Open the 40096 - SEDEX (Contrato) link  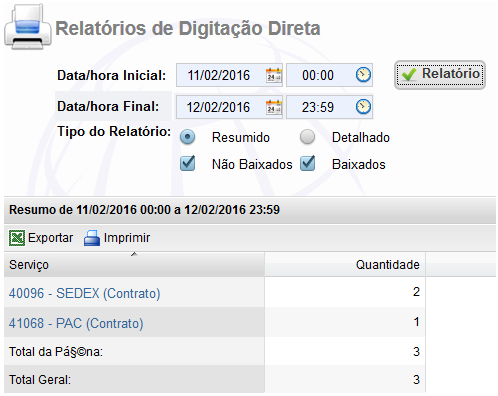click(85, 293)
